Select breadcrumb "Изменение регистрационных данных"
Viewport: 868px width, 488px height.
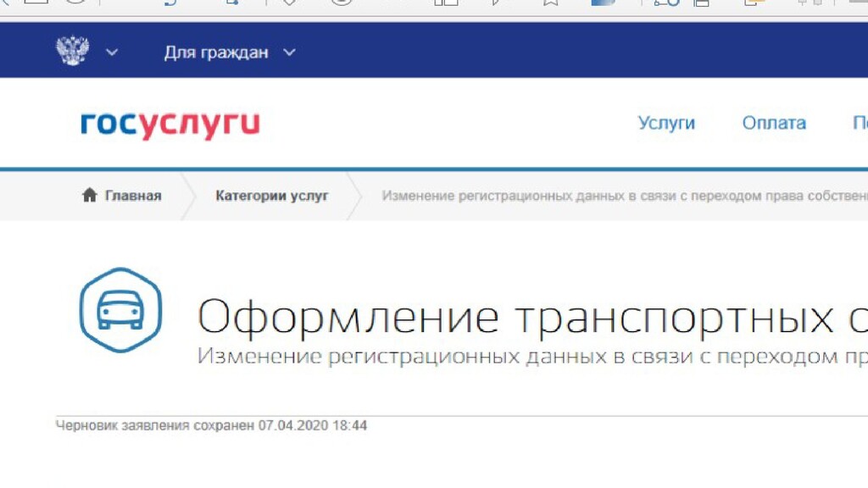click(x=625, y=196)
